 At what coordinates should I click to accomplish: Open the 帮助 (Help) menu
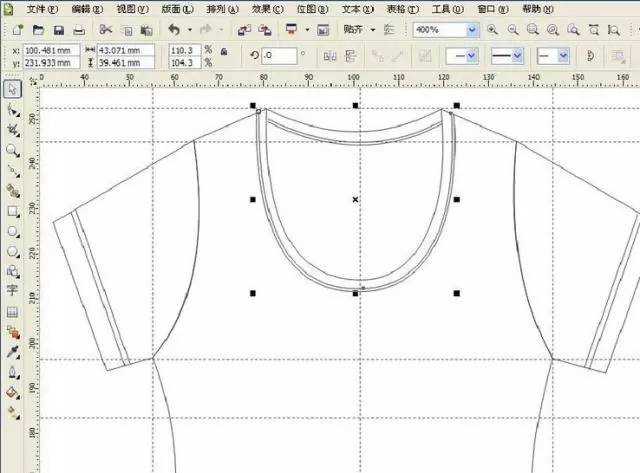coord(536,8)
